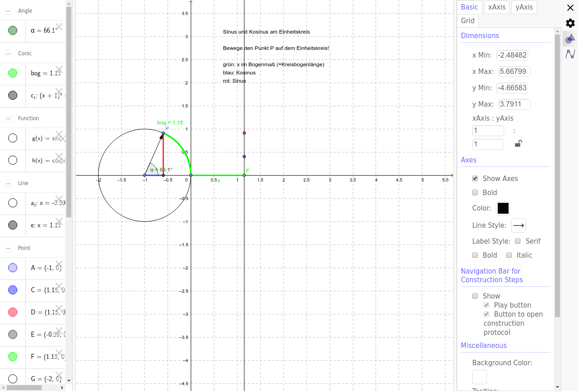The image size is (579, 392).
Task: Switch to the Basic tab
Action: click(x=470, y=7)
